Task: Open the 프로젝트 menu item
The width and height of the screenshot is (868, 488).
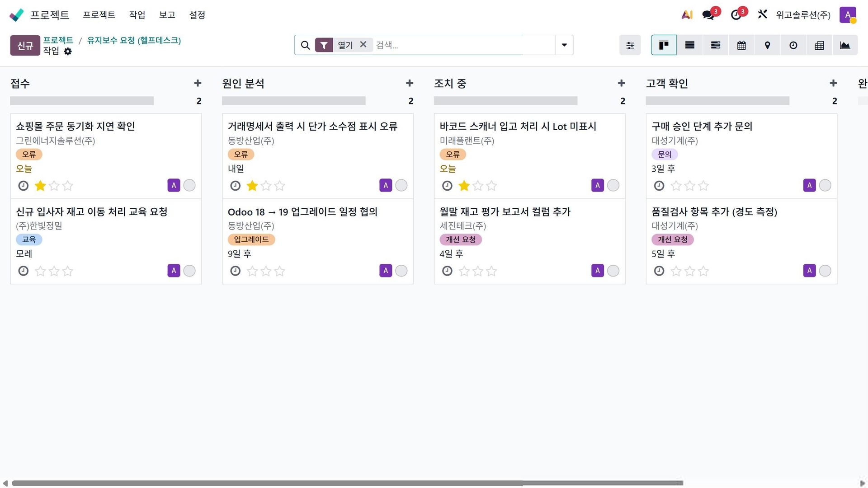Action: pos(99,15)
